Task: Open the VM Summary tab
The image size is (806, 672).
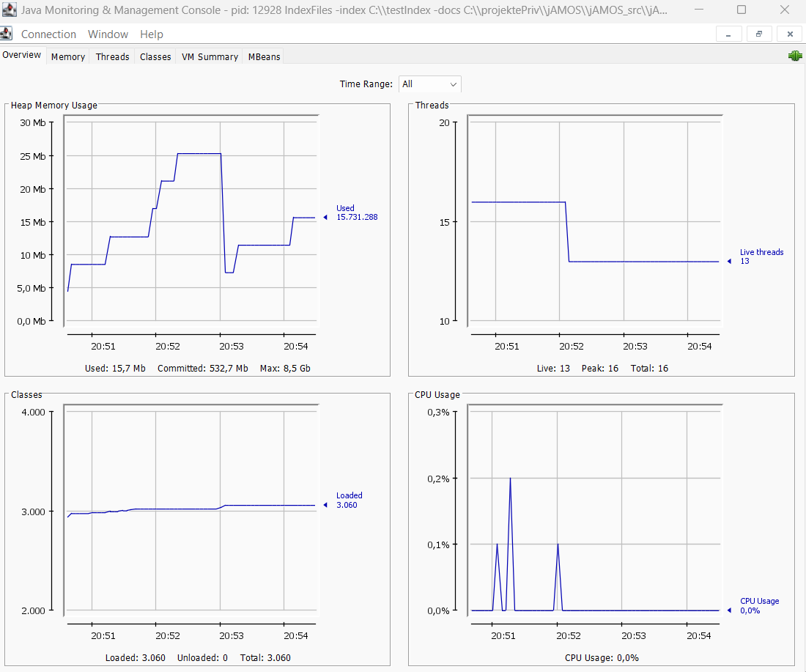Action: pyautogui.click(x=209, y=56)
